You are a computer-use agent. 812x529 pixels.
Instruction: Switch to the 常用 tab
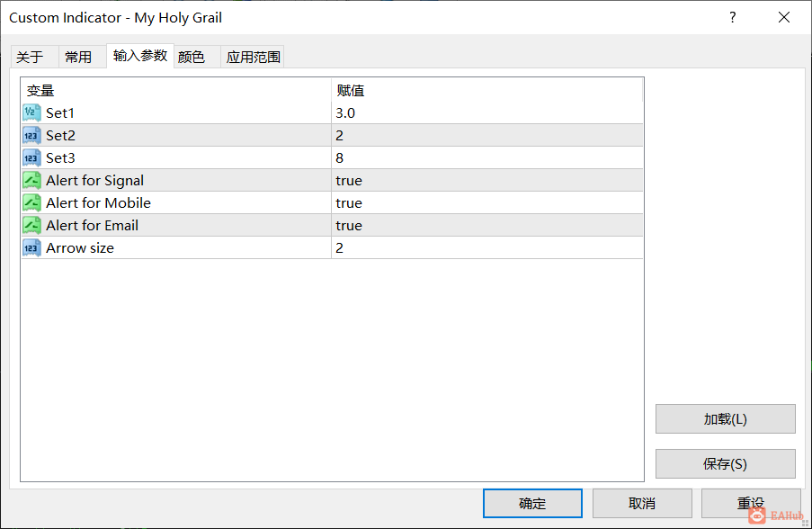coord(80,56)
